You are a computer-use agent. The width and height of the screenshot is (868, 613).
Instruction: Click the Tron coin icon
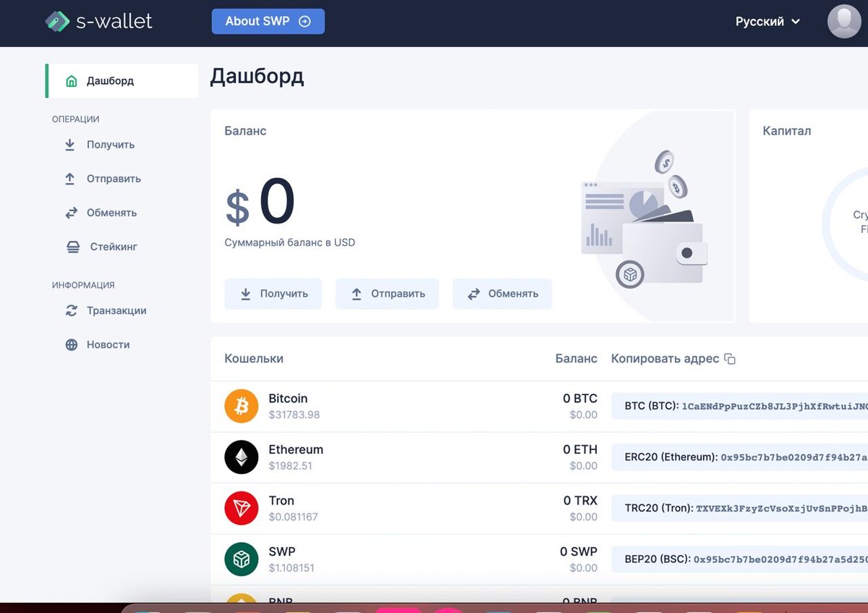242,508
